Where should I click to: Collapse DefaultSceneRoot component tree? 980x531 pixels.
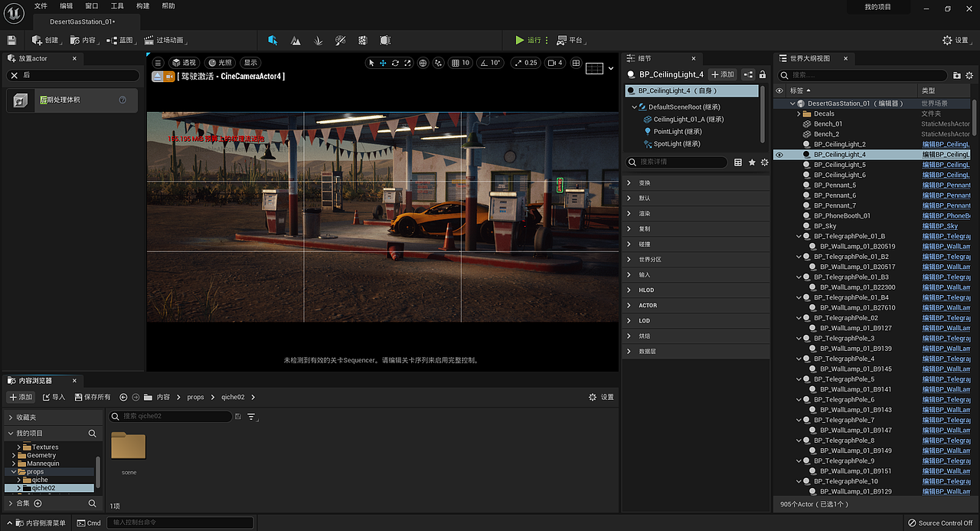coord(635,107)
